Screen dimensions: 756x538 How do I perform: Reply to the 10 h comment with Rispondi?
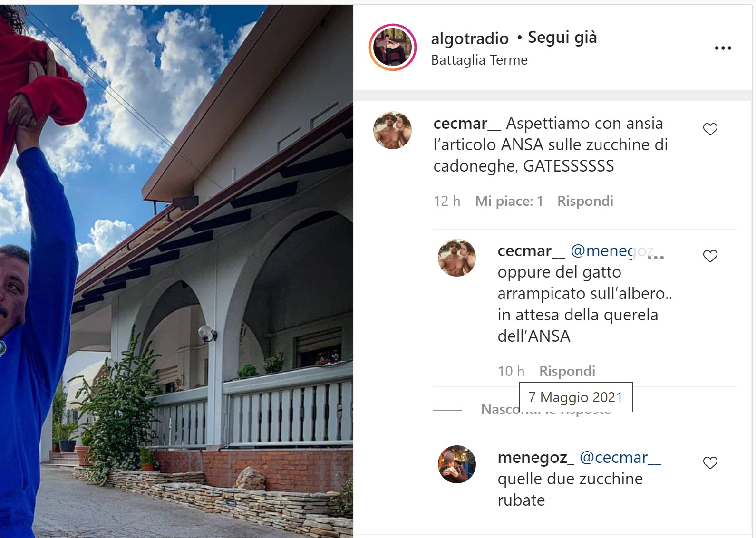(x=567, y=371)
